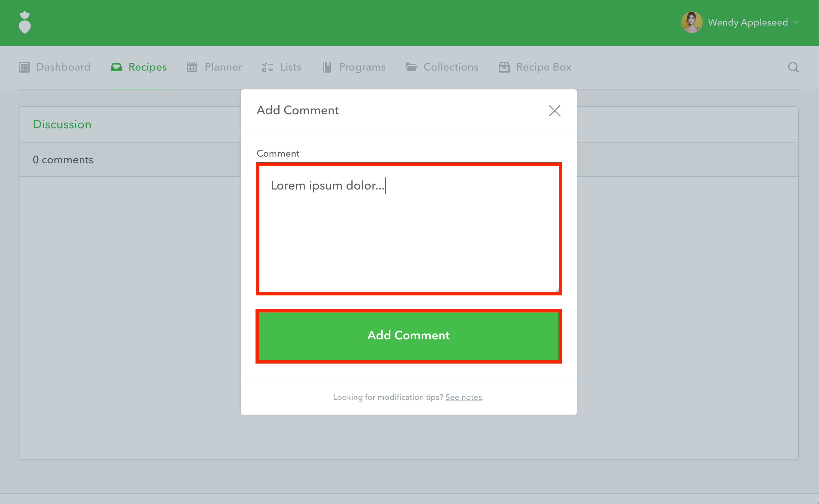Click the Planner calendar icon
Screen dimensions: 819x504
point(192,67)
